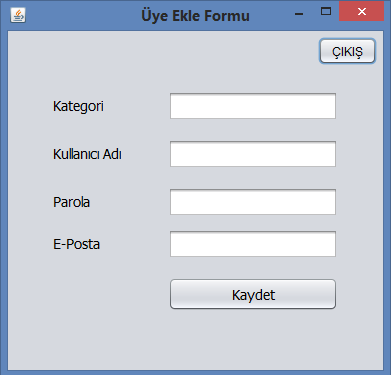The height and width of the screenshot is (376, 392).
Task: Activate the E-Posta input box
Action: 253,244
